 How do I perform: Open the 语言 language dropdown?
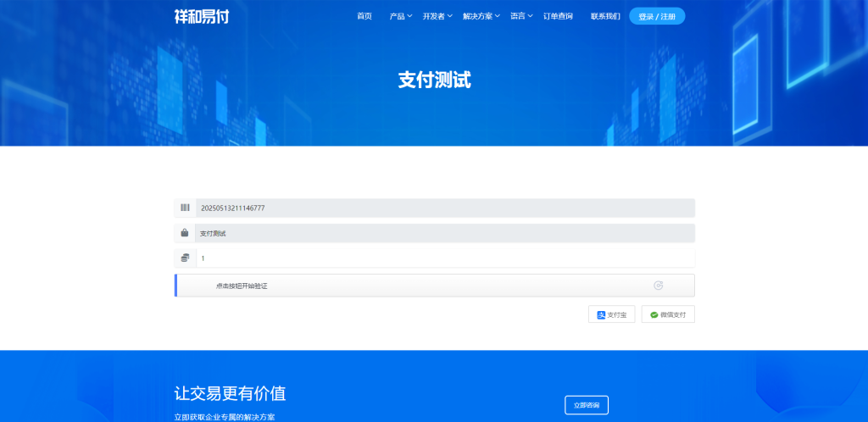[520, 16]
